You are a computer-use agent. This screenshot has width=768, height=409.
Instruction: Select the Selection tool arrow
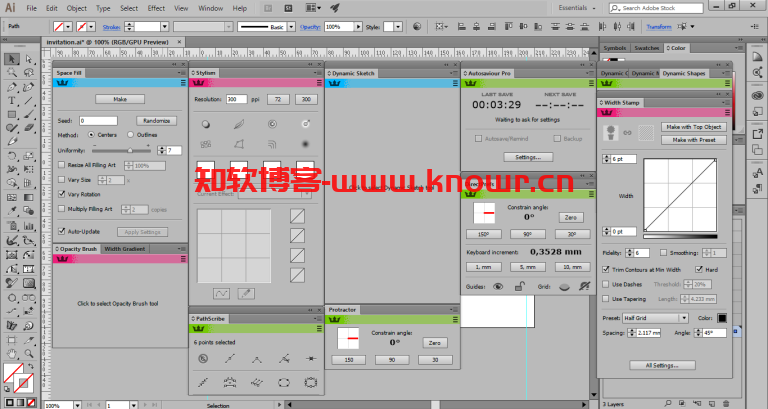(x=12, y=59)
